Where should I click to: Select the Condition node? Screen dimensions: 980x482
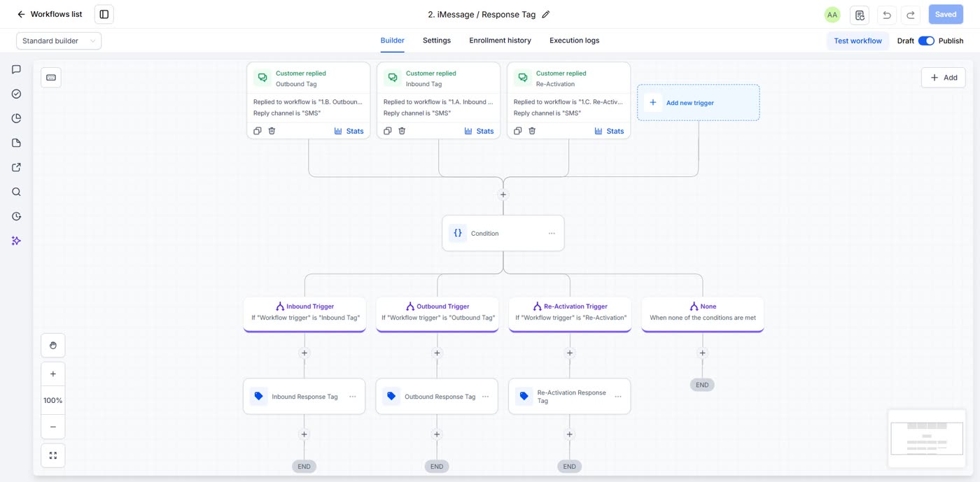pos(503,233)
